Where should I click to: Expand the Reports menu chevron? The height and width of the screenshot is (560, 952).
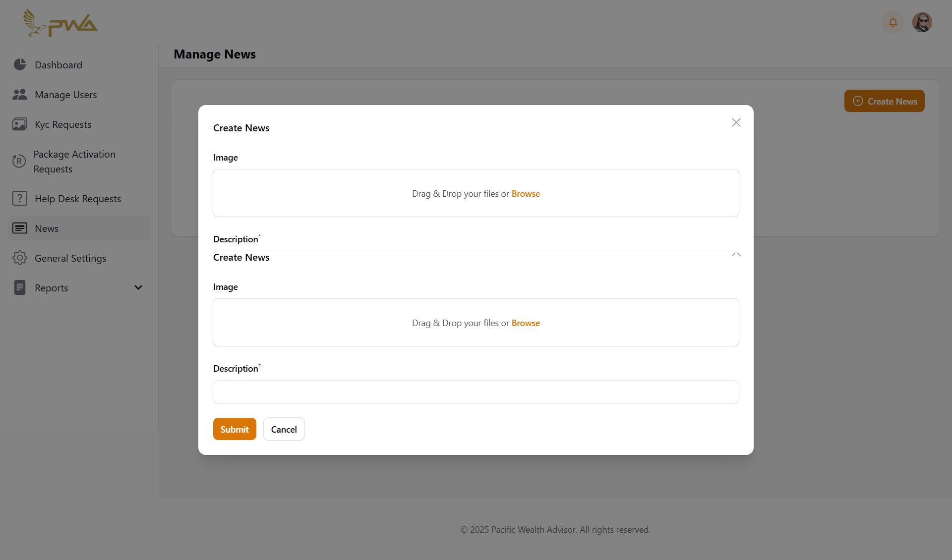(138, 287)
